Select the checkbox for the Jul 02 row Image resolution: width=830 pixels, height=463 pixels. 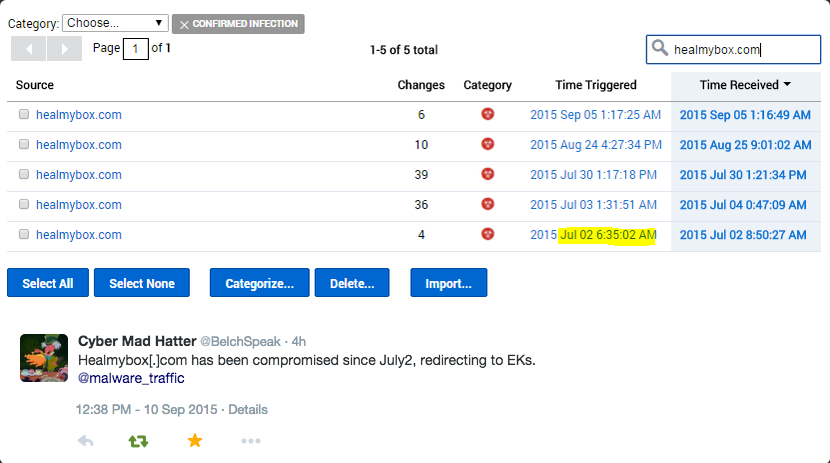point(24,235)
